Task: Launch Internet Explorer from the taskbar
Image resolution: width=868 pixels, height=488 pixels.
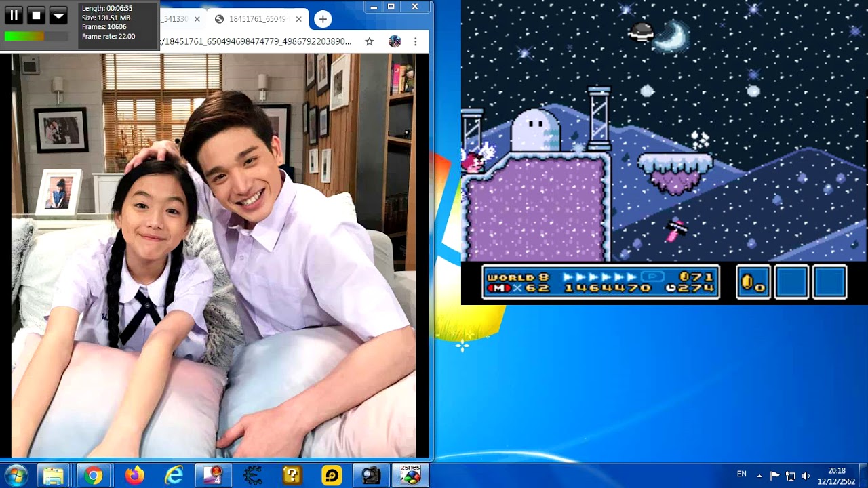Action: click(174, 476)
